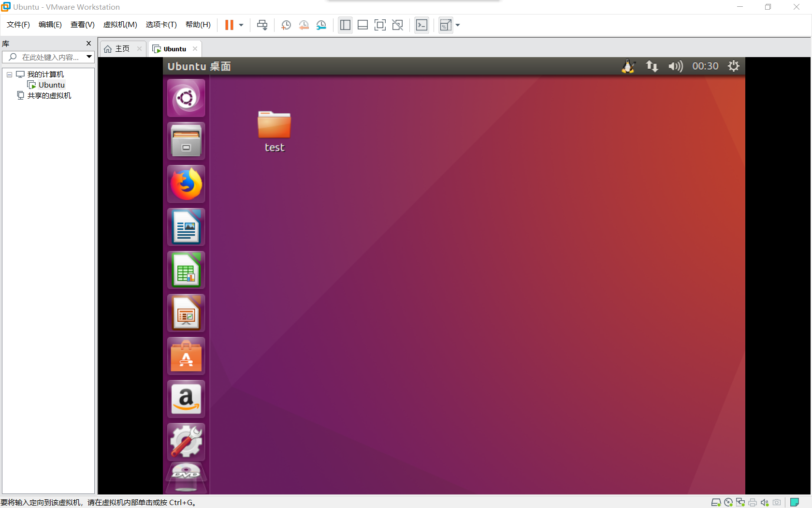This screenshot has width=812, height=508.
Task: Click the CD/DVD device icon in status bar
Action: click(728, 502)
